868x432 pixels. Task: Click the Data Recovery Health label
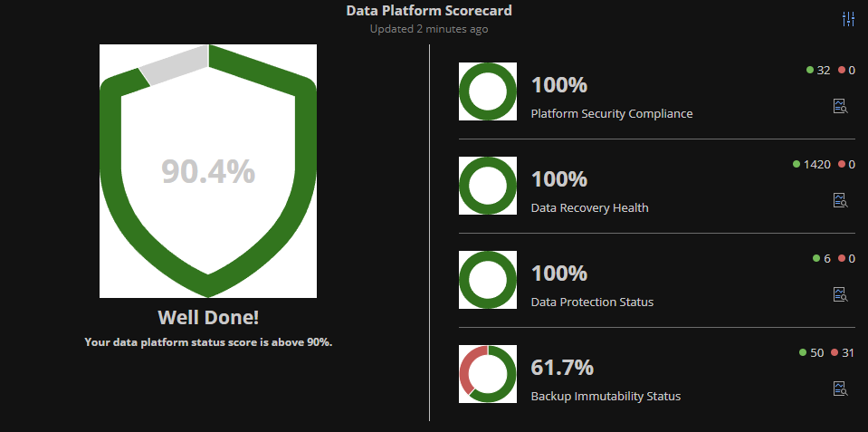pos(589,207)
